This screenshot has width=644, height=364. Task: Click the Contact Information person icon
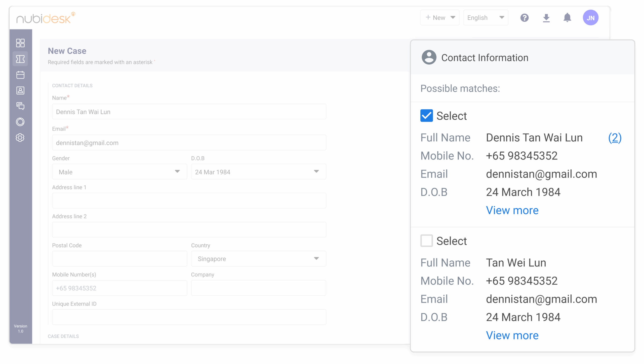429,57
